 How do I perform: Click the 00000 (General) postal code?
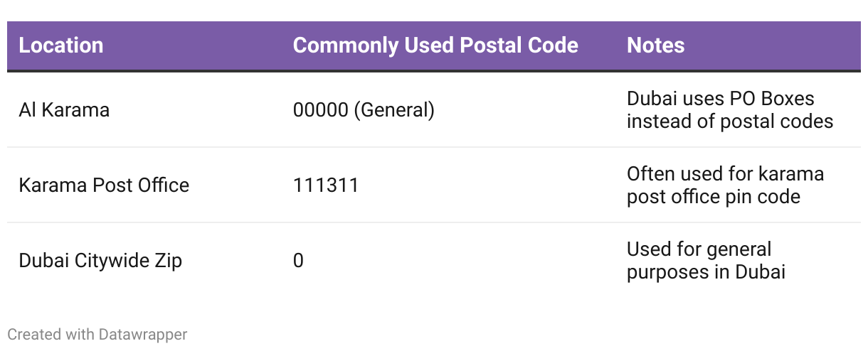364,110
